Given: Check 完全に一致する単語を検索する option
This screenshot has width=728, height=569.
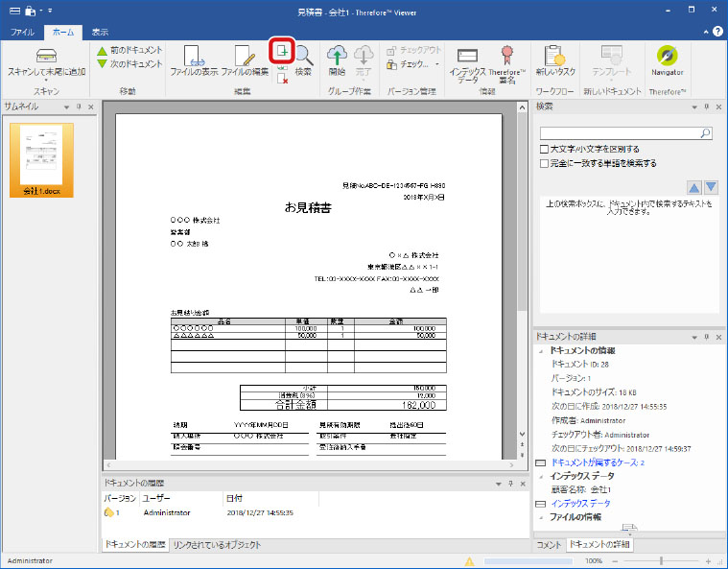Looking at the screenshot, I should (545, 163).
